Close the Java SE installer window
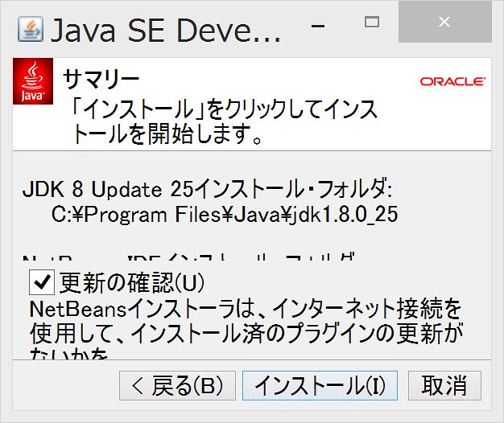Viewport: 504px width, 423px height. [445, 21]
